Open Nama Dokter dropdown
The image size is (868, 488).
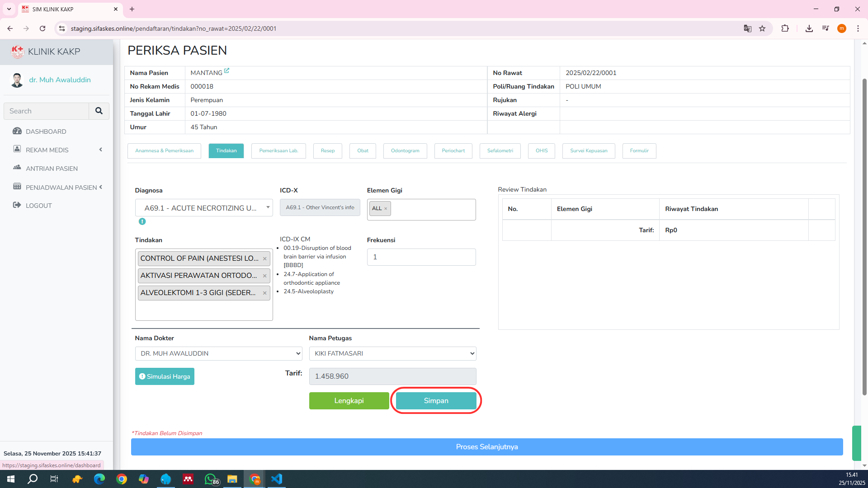pyautogui.click(x=218, y=353)
